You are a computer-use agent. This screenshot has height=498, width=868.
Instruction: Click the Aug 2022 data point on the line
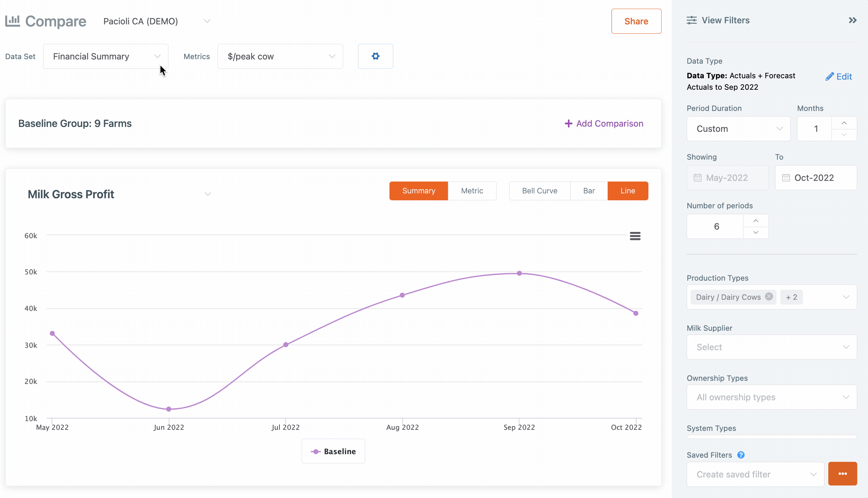pyautogui.click(x=402, y=295)
